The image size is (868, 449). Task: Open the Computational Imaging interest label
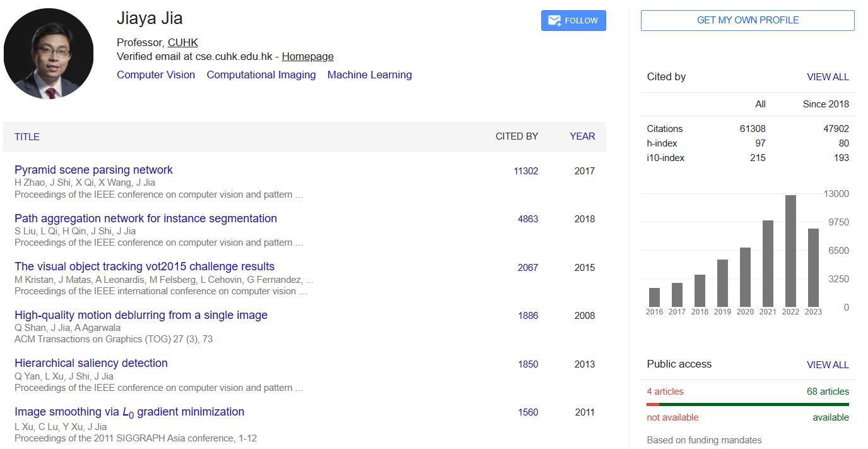(261, 75)
